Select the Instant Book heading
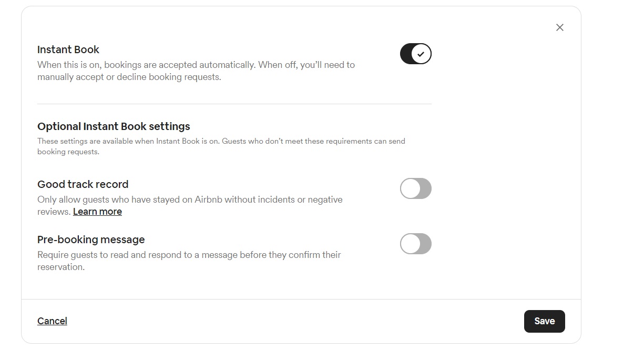This screenshot has height=349, width=644. pyautogui.click(x=68, y=49)
